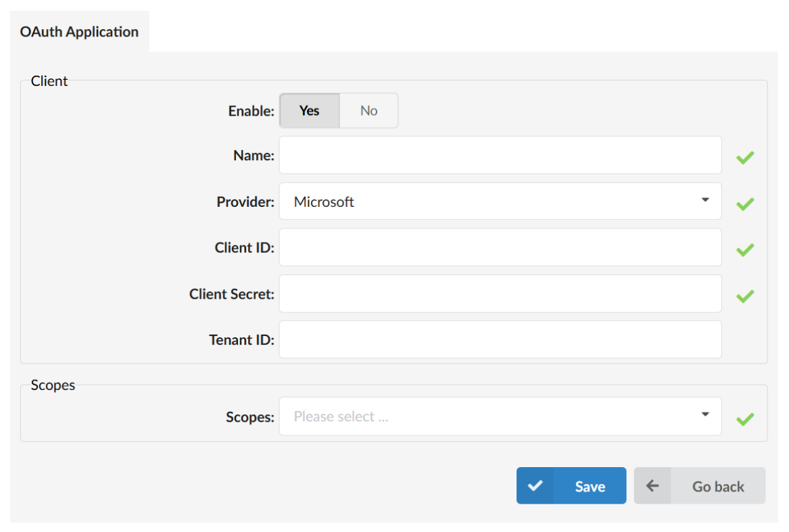The width and height of the screenshot is (789, 532).
Task: Focus the Client ID input field
Action: coord(500,247)
